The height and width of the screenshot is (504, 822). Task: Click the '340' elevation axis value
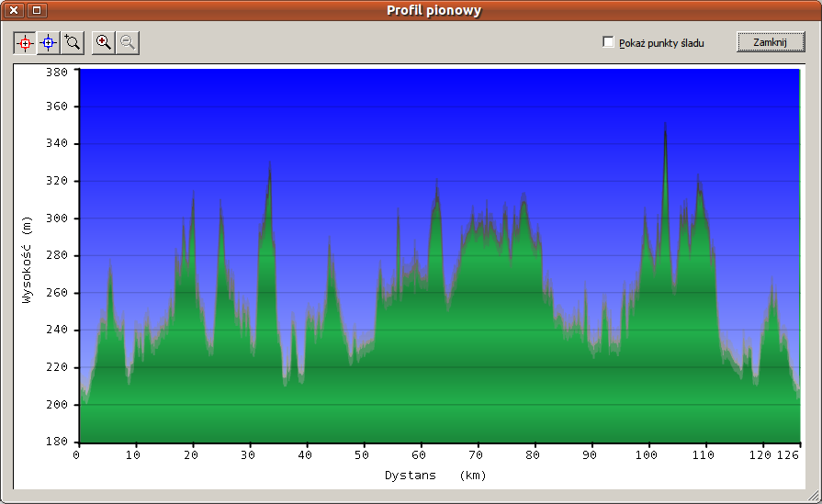tap(57, 143)
